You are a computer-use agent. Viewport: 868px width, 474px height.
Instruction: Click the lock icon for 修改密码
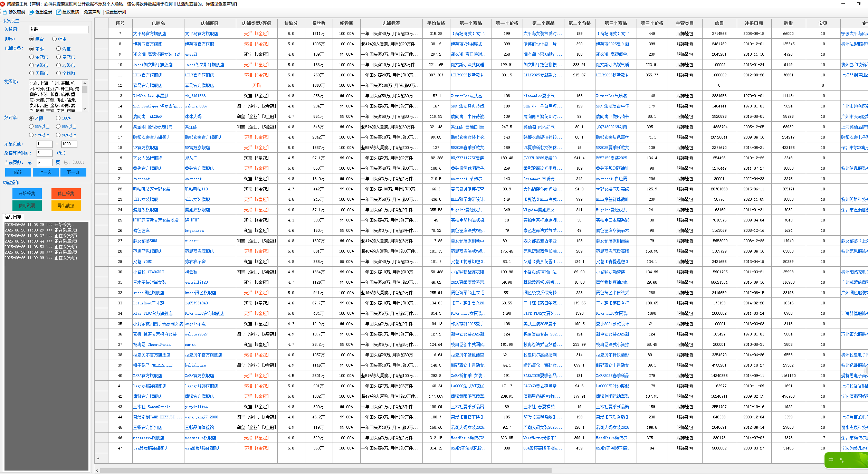(x=5, y=12)
